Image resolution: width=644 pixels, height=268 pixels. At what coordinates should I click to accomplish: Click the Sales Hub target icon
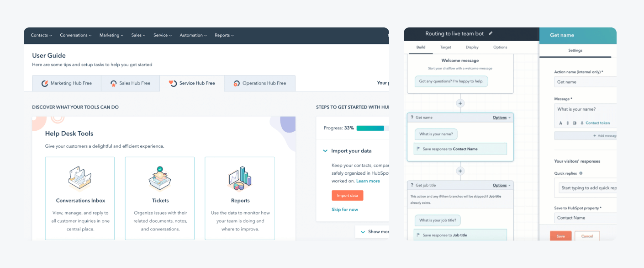click(113, 83)
